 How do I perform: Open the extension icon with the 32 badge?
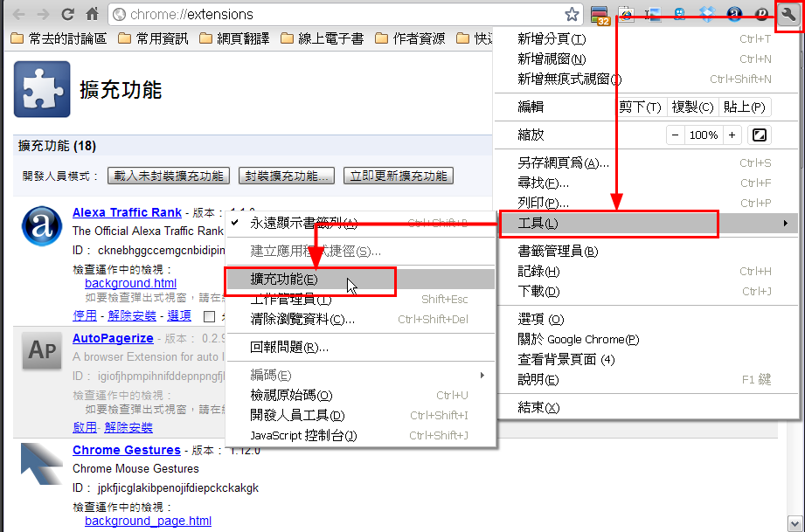point(600,15)
